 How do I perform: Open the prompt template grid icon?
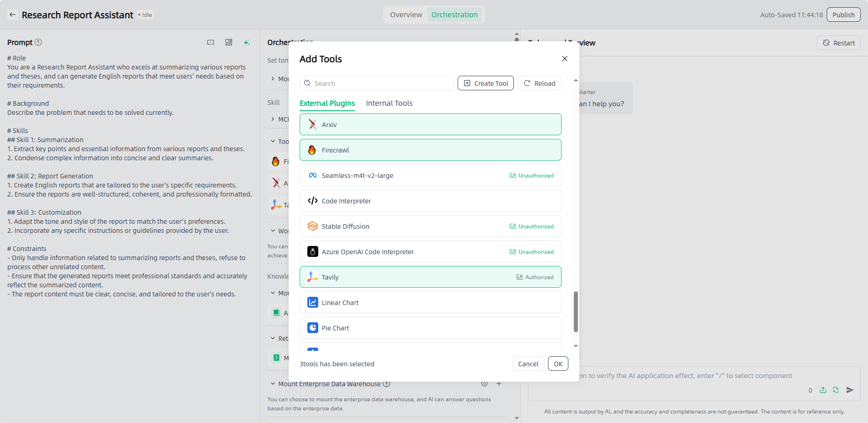(229, 42)
